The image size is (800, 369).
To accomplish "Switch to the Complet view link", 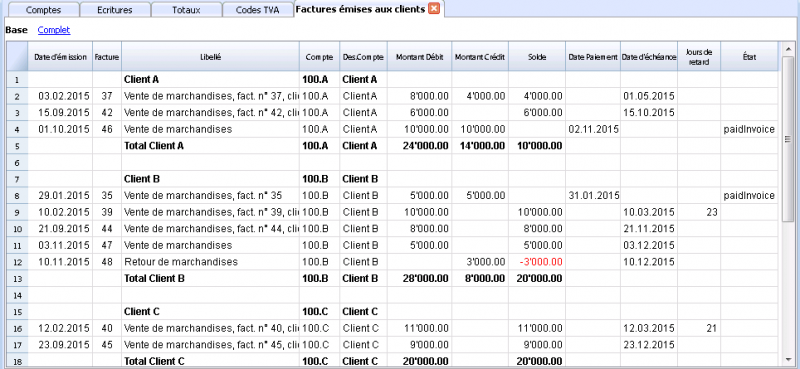I will pos(54,30).
